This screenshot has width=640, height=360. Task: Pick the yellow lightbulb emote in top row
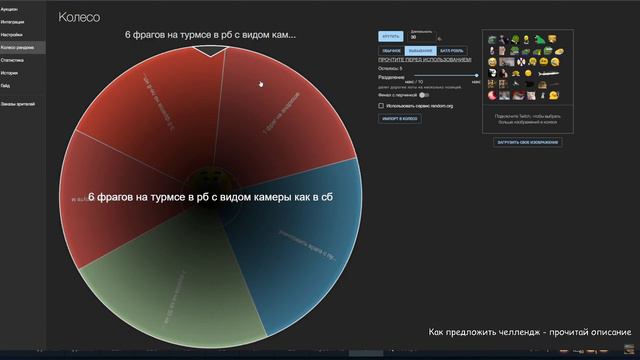[x=527, y=39]
